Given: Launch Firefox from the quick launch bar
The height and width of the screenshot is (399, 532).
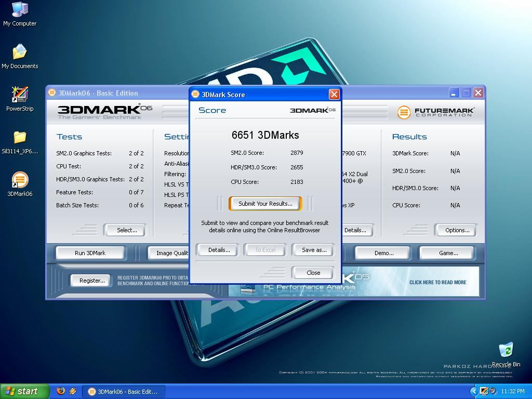Looking at the screenshot, I should [x=61, y=391].
